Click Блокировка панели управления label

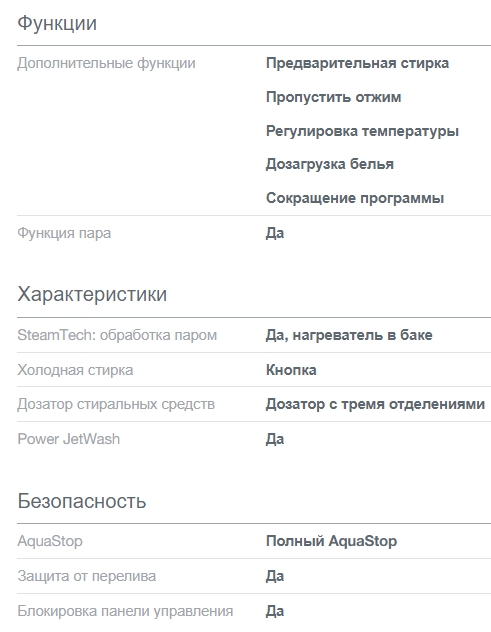(125, 611)
